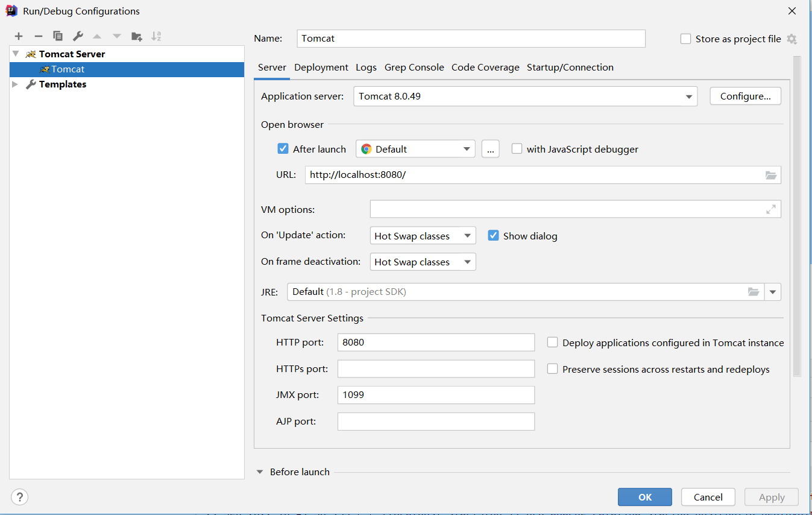Click the Tomcat Server group icon
The height and width of the screenshot is (515, 812).
pyautogui.click(x=31, y=54)
